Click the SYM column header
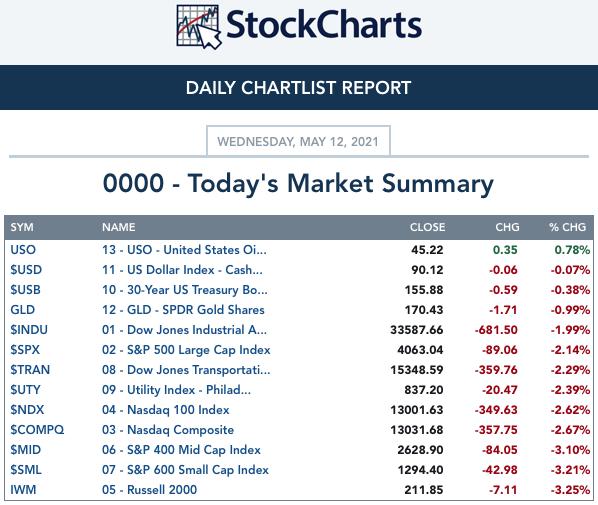The height and width of the screenshot is (505, 598). 22,227
